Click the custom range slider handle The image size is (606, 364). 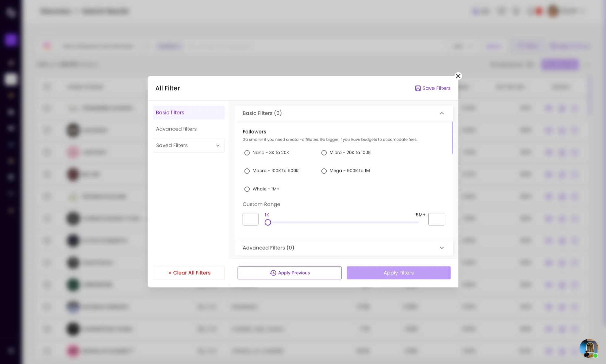coord(268,223)
